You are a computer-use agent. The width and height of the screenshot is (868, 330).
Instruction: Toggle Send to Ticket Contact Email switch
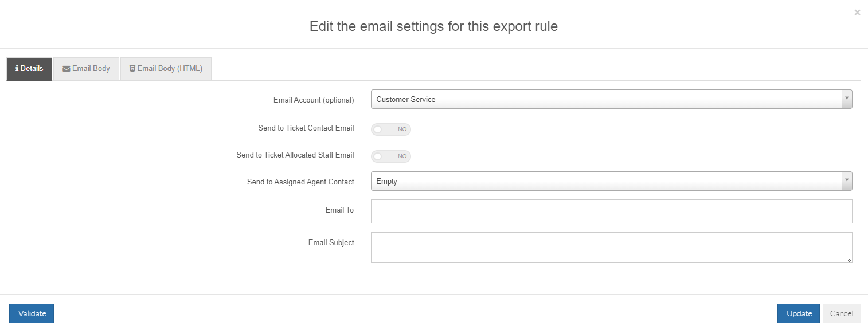(391, 129)
